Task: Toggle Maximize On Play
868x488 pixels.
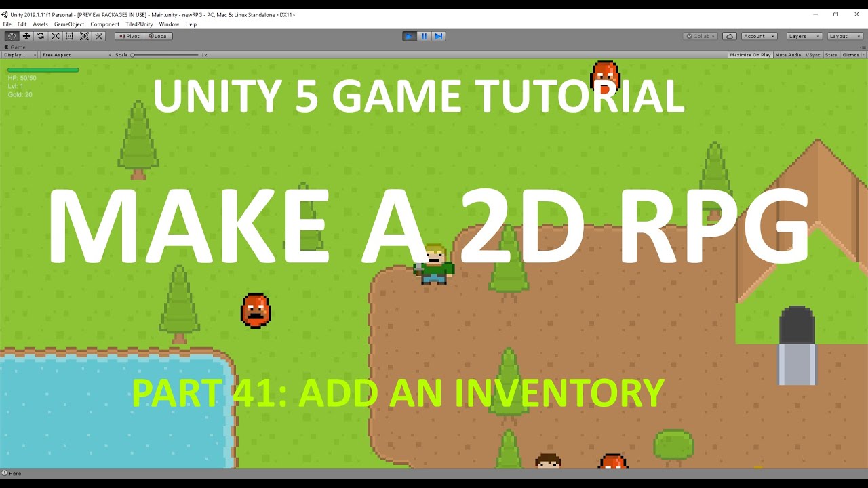Action: coord(750,55)
